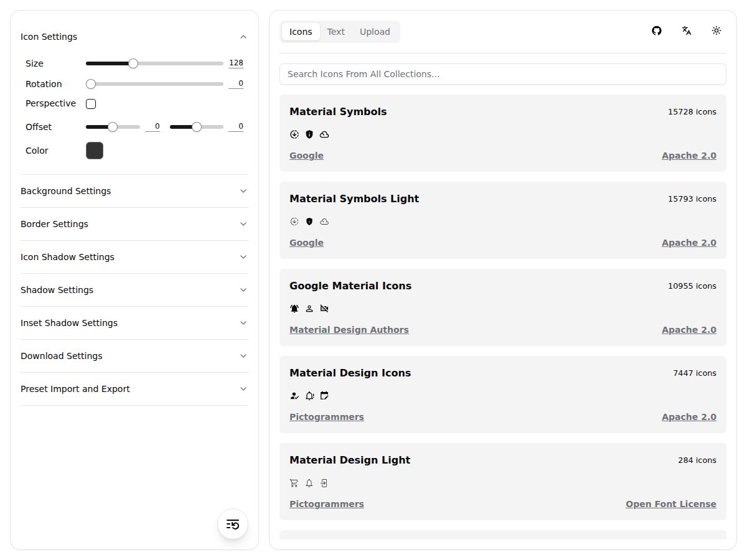The image size is (747, 560).
Task: Toggle the sun theme icon
Action: tap(716, 30)
